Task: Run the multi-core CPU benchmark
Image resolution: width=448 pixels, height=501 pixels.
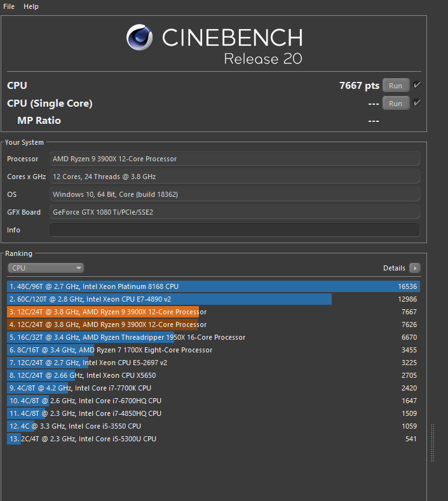Action: pyautogui.click(x=395, y=86)
